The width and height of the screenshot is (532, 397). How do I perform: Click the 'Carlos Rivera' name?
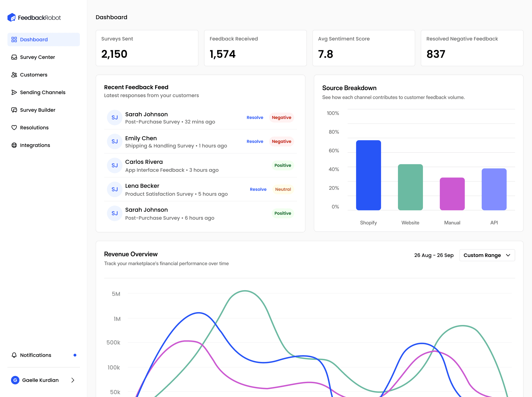144,162
